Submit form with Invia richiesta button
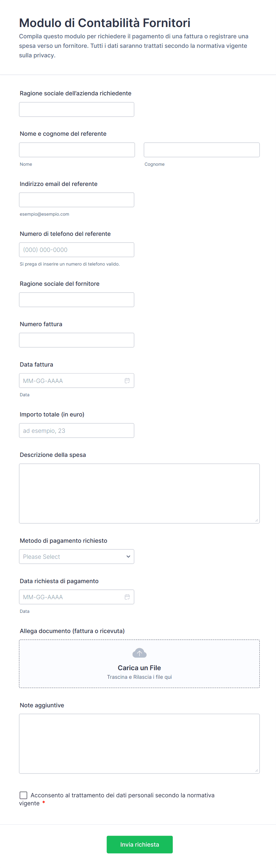This screenshot has width=276, height=868. pyautogui.click(x=139, y=845)
